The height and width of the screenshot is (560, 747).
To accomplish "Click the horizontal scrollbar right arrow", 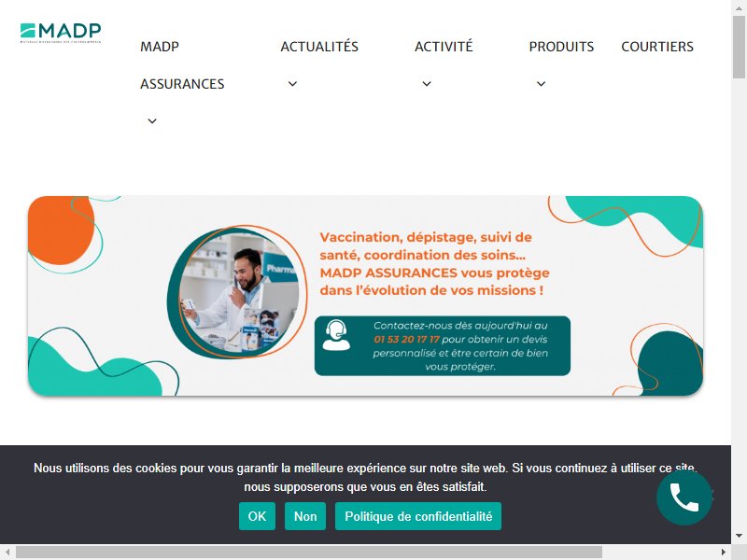I will [723, 553].
